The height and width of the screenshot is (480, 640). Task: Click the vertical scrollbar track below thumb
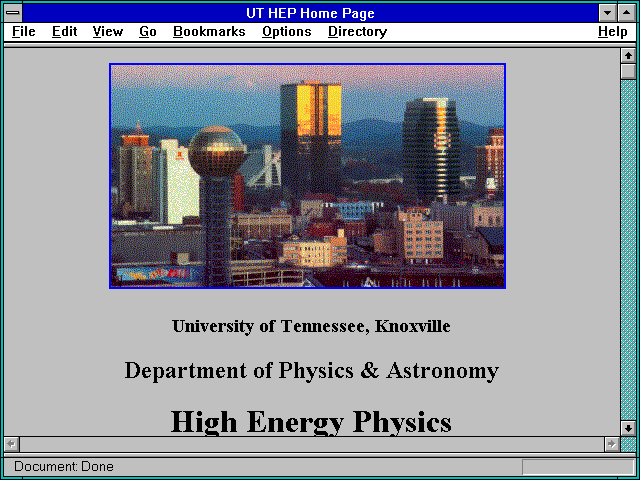(x=628, y=250)
